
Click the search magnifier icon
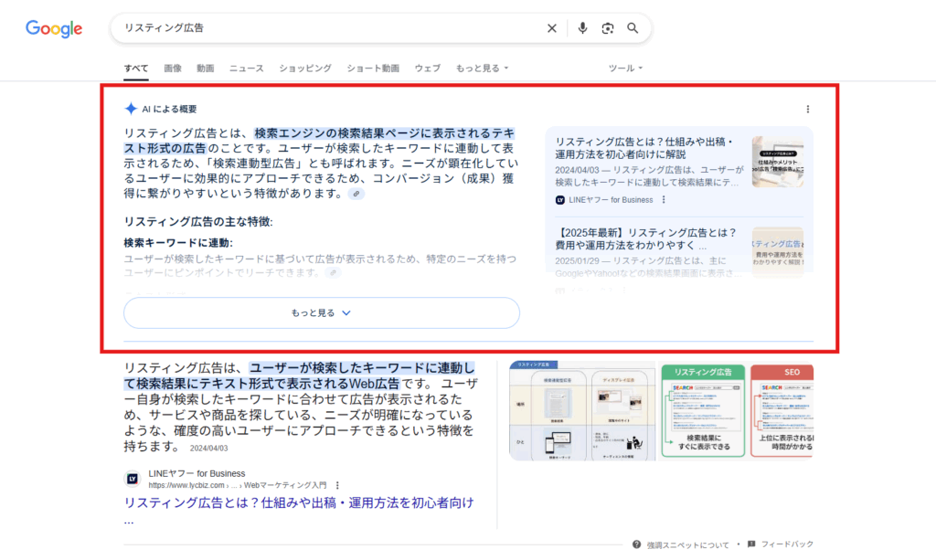pos(633,27)
